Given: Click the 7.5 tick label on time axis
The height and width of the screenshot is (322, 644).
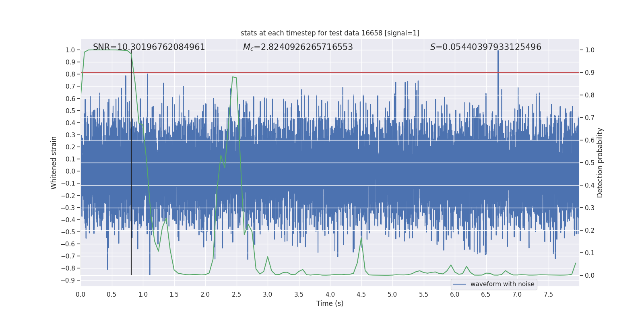Looking at the screenshot, I should tap(548, 295).
